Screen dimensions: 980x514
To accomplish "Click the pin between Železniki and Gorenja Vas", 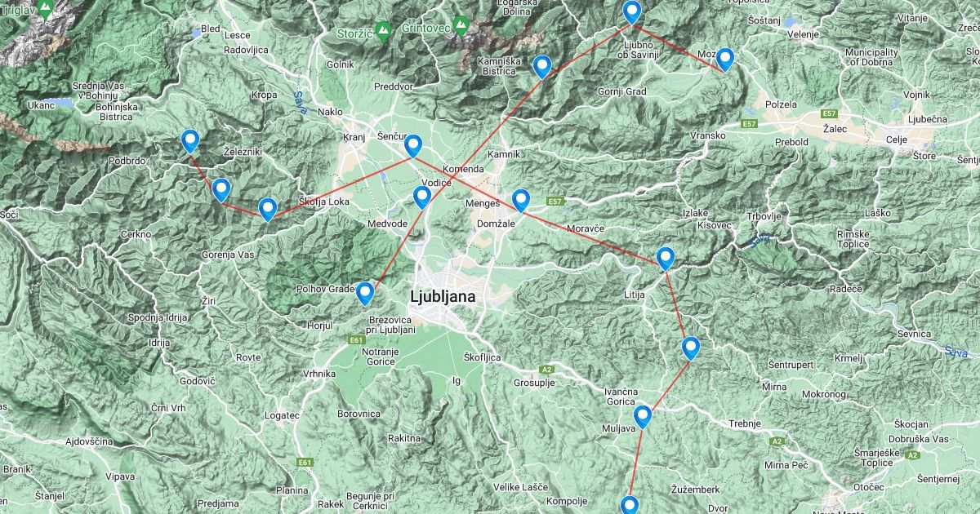I will [221, 190].
